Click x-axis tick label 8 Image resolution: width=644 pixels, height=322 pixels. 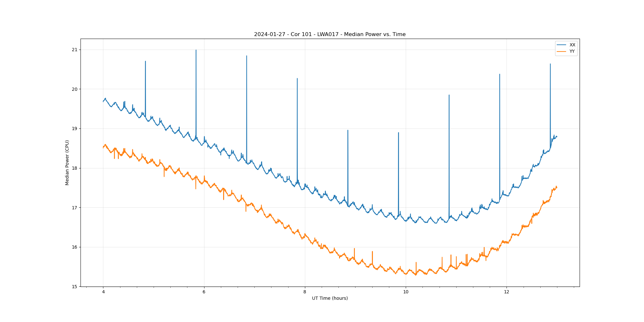coord(305,292)
